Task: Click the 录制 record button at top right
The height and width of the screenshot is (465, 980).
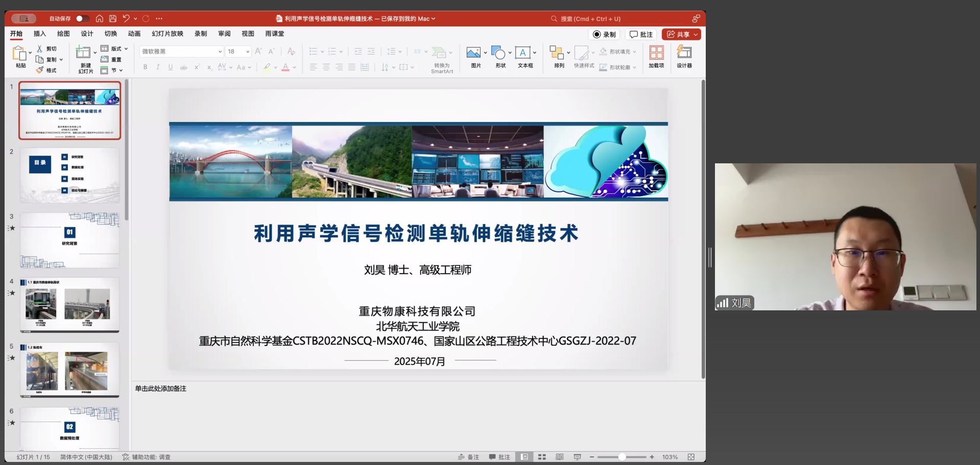Action: [604, 34]
